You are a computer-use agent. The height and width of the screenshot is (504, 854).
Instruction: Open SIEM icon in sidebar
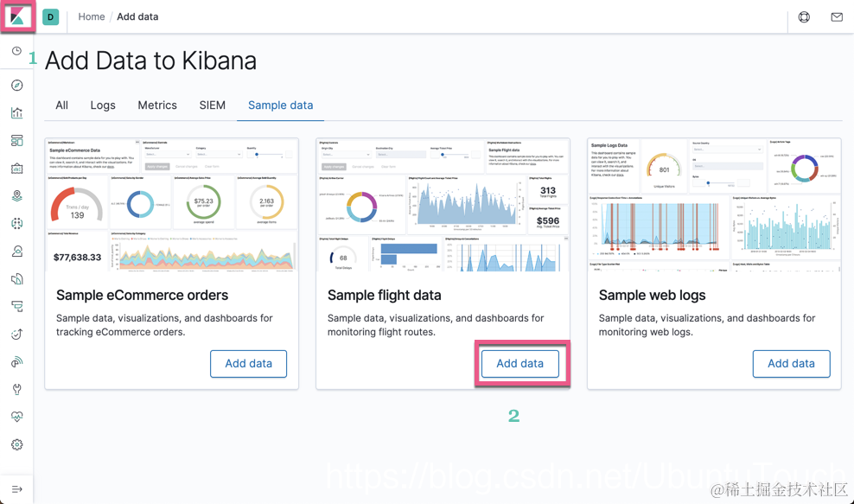(17, 361)
